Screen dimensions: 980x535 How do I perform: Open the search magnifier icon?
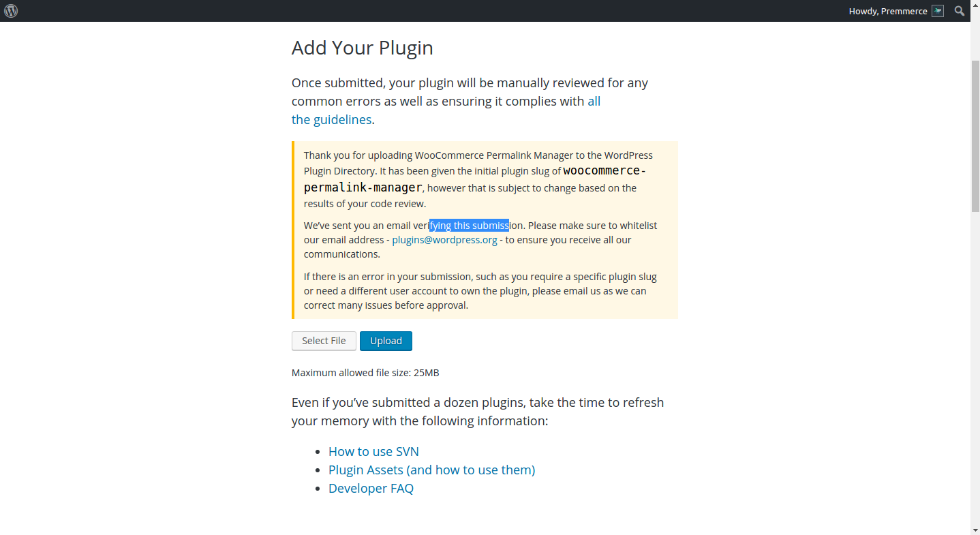tap(960, 11)
